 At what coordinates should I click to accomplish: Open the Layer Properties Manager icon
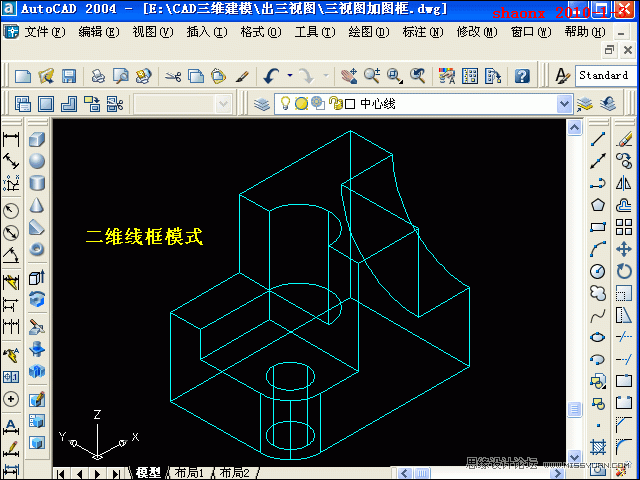(x=262, y=104)
